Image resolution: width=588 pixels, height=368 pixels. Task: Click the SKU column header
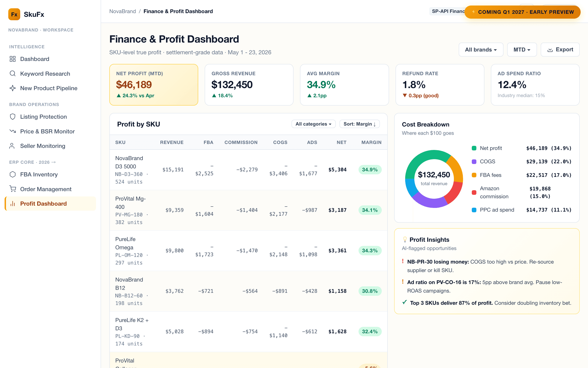click(120, 142)
